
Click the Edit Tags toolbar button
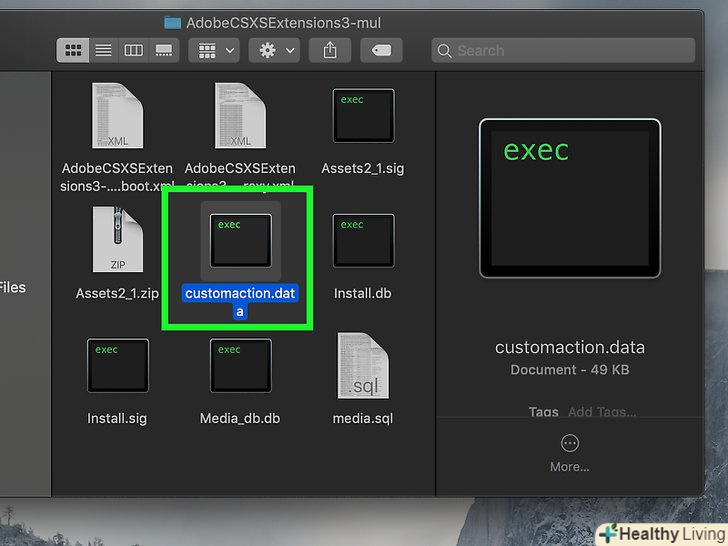tap(381, 50)
